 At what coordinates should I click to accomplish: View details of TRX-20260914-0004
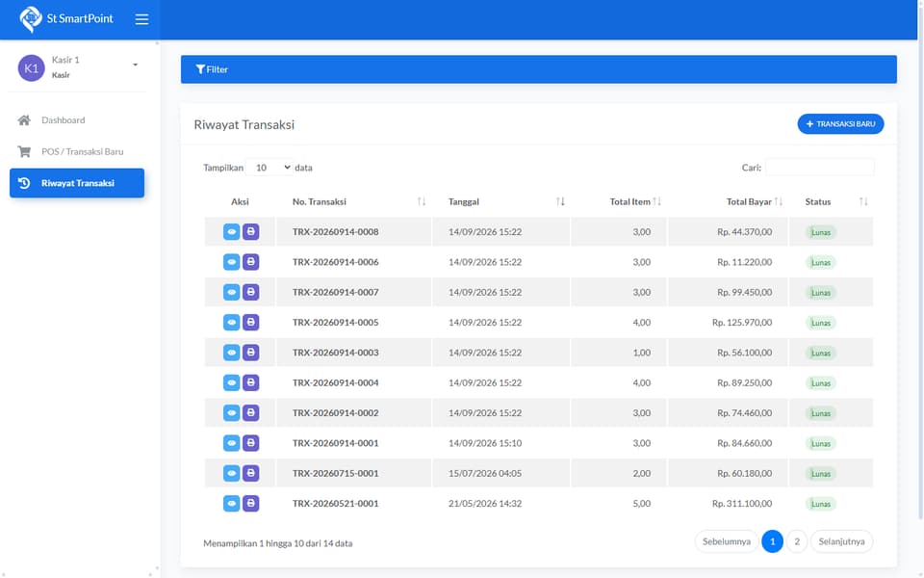(x=232, y=382)
